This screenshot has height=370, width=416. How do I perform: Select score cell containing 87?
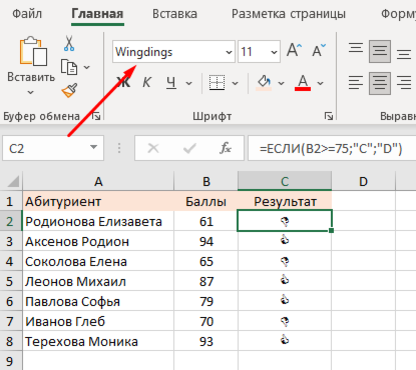coord(206,281)
